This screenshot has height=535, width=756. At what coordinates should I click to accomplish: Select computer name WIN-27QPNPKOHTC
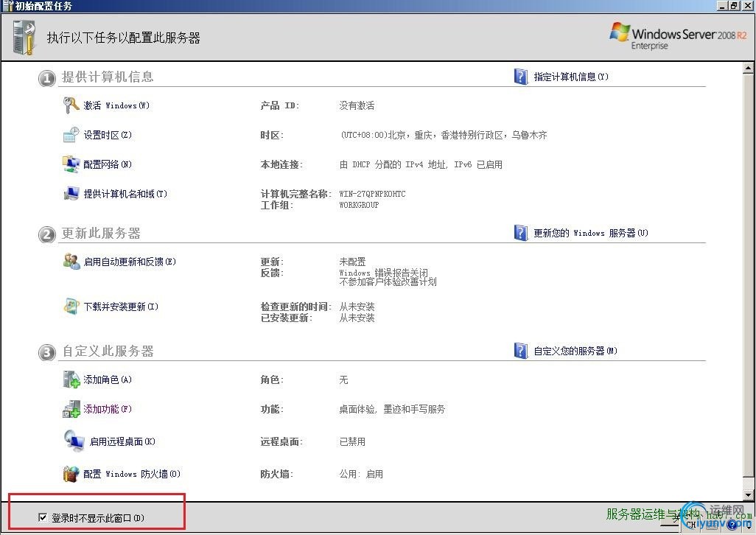(x=372, y=194)
